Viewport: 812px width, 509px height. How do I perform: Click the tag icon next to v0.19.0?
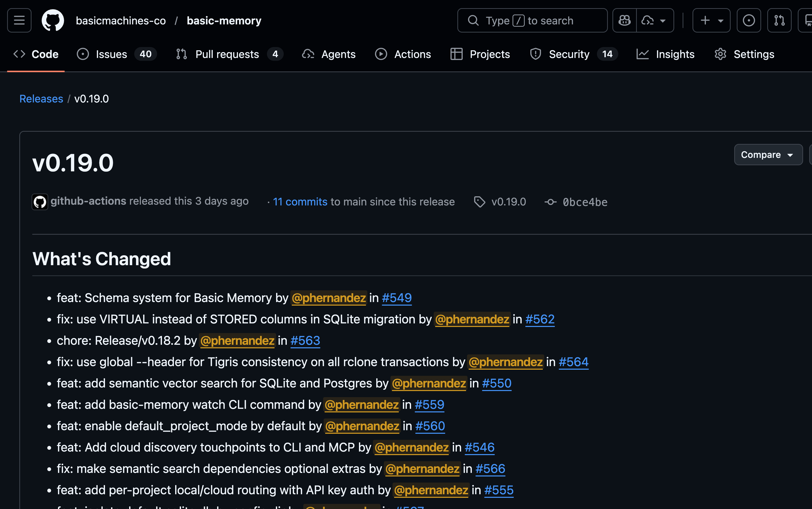tap(479, 202)
